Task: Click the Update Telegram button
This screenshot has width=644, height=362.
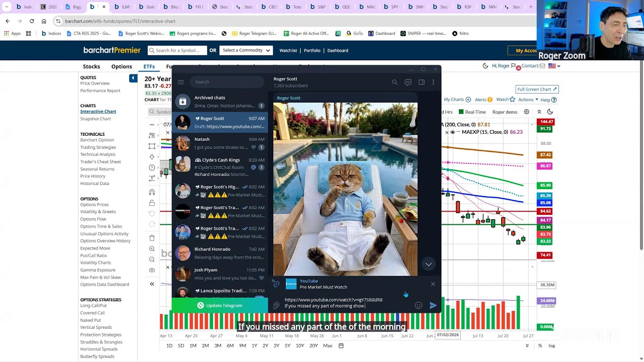Action: coord(220,305)
